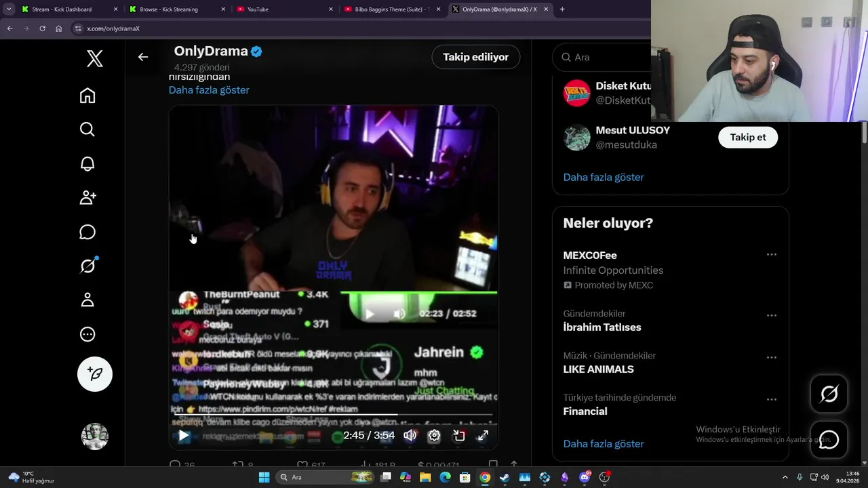Play the video with the play button
The width and height of the screenshot is (868, 488).
[184, 436]
